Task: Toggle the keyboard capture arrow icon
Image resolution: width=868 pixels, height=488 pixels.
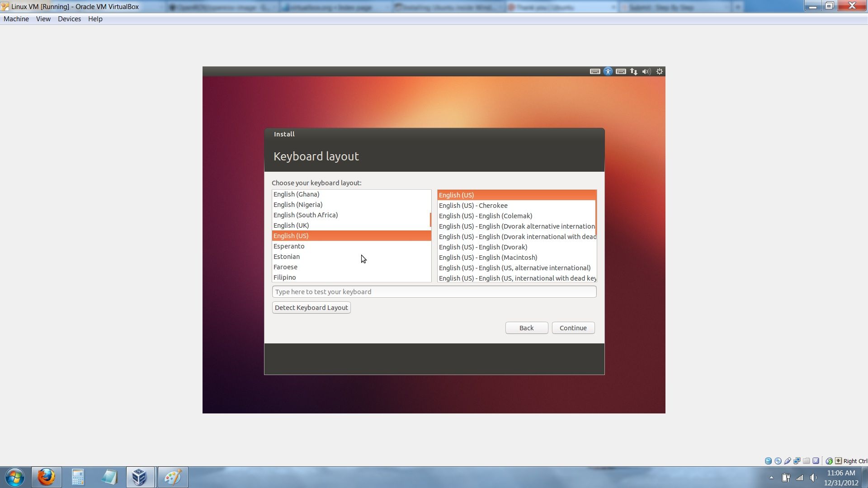Action: (x=838, y=460)
